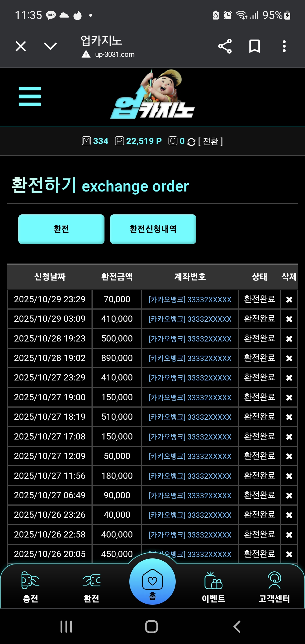
Task: Delete the 70,000 withdrawal record
Action: [x=289, y=299]
